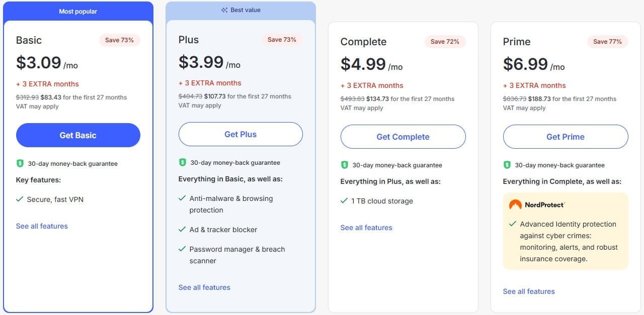Click the checkmark beside Advanced Identity protection
This screenshot has width=644, height=315.
click(513, 224)
